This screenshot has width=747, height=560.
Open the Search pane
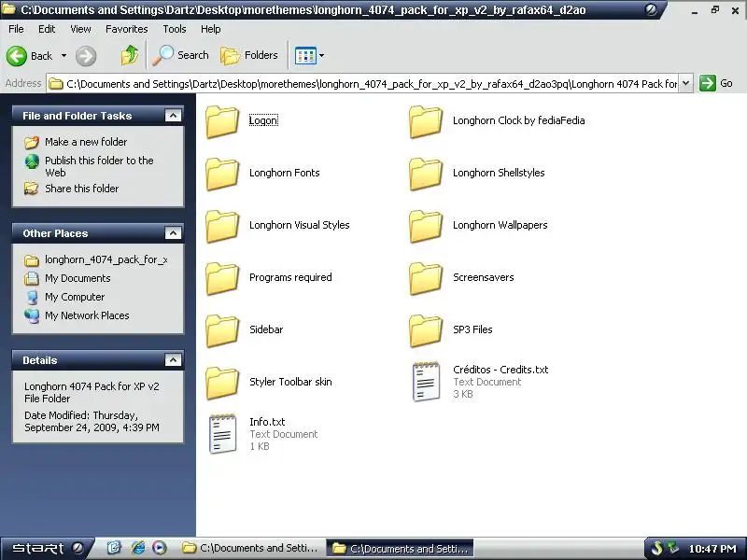tap(180, 55)
